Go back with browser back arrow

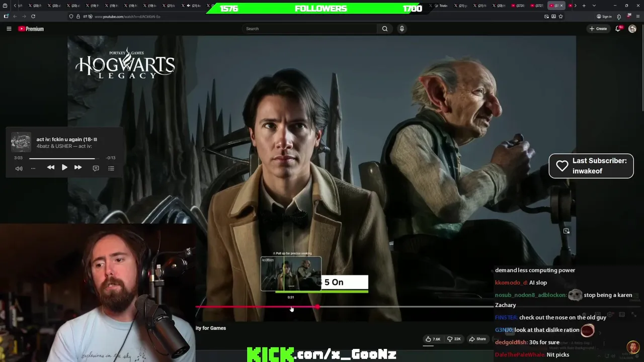(15, 16)
